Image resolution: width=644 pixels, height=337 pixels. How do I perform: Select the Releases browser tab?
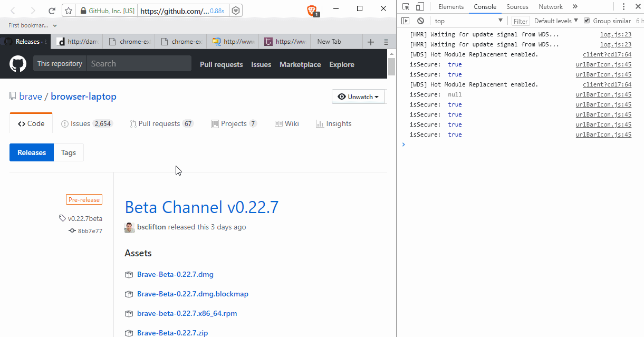point(26,42)
